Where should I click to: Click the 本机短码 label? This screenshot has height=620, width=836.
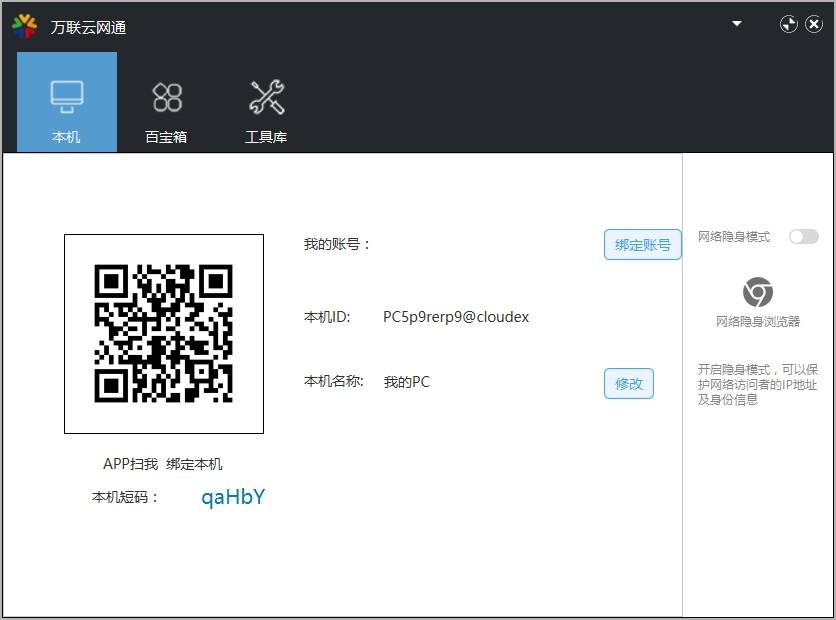pyautogui.click(x=125, y=497)
